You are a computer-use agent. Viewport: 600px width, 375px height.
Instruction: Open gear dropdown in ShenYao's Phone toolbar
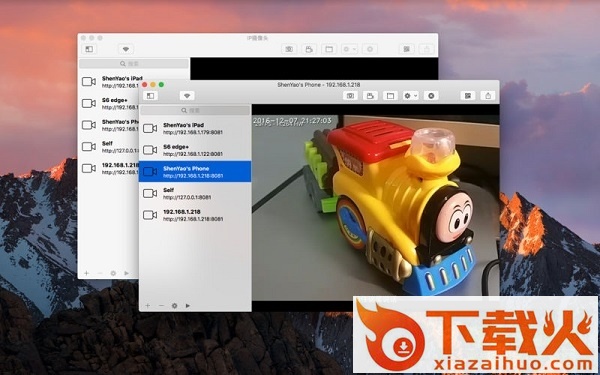[411, 96]
